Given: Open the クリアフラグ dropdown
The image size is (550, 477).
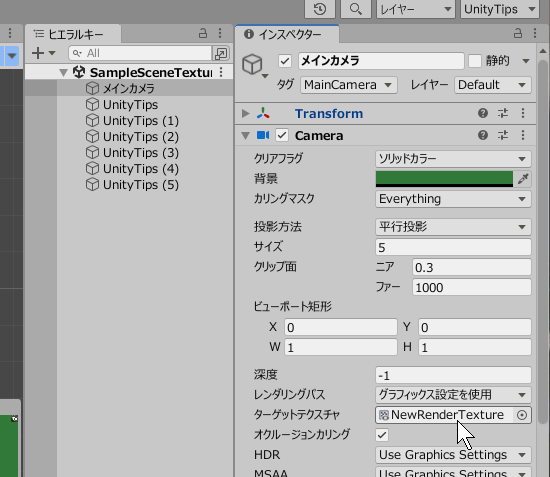Looking at the screenshot, I should (453, 159).
